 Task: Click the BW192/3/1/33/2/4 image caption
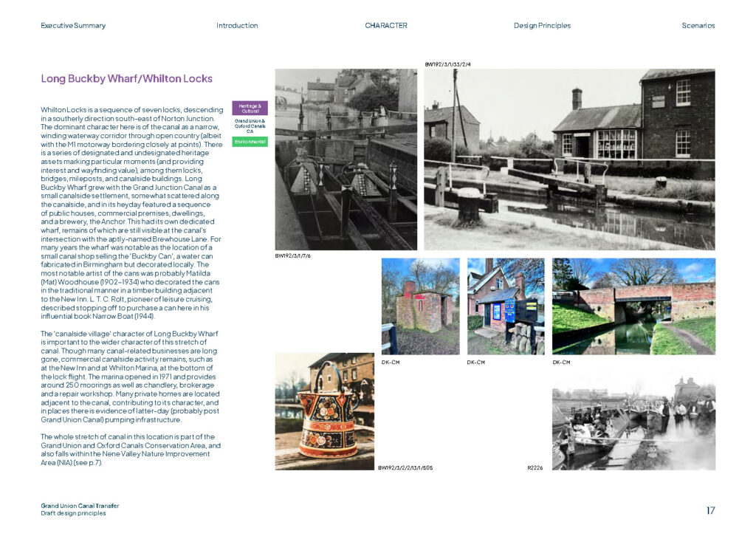pos(447,64)
